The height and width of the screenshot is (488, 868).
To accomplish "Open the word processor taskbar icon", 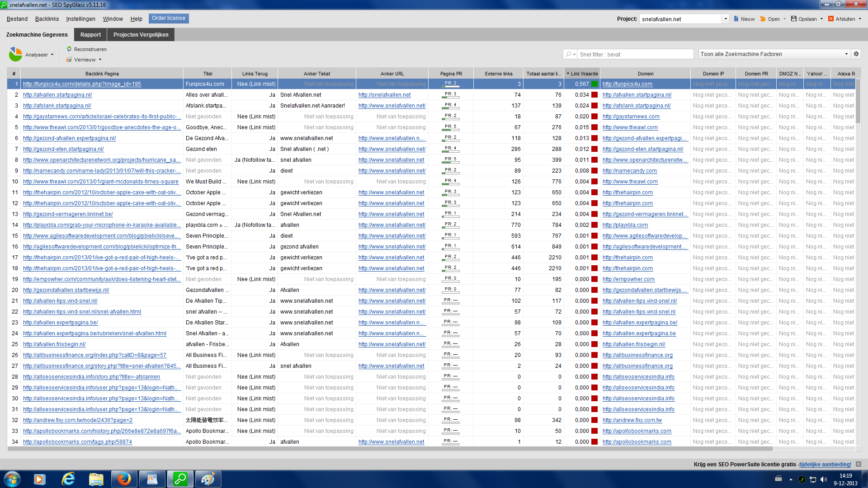I will pos(152,479).
